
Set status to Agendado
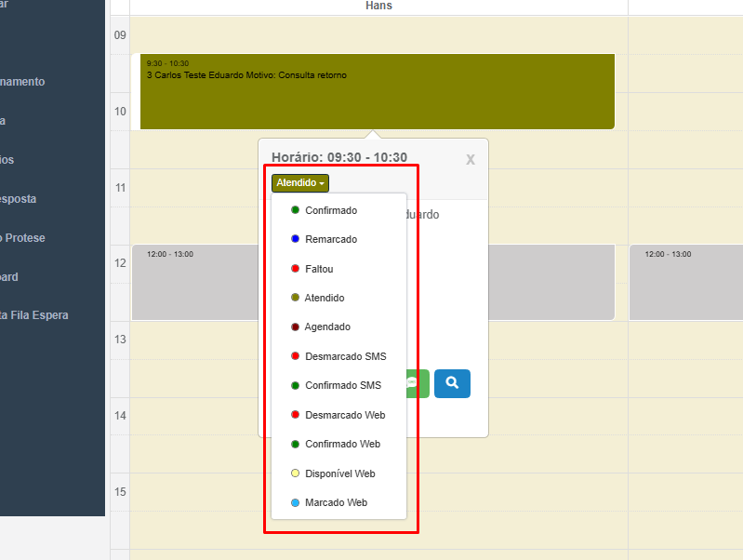point(327,327)
